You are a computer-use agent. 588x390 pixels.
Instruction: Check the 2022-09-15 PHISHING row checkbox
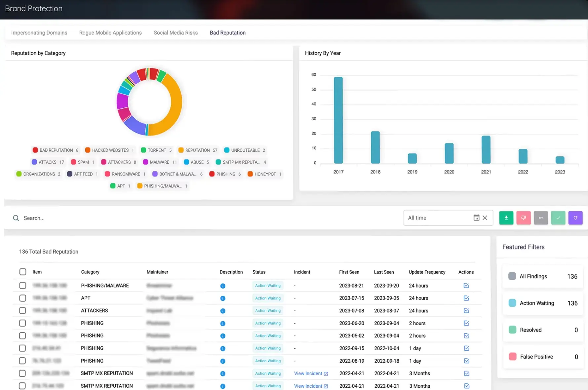(22, 348)
